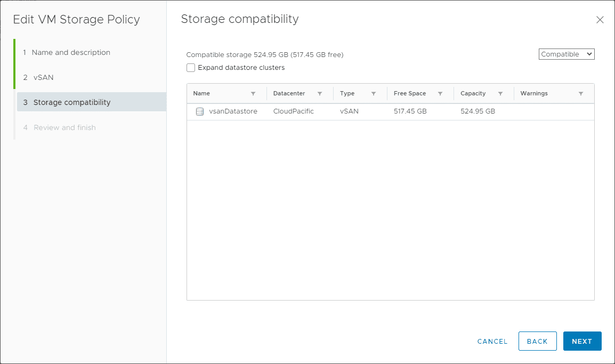Open the Warnings column filter

coord(581,93)
